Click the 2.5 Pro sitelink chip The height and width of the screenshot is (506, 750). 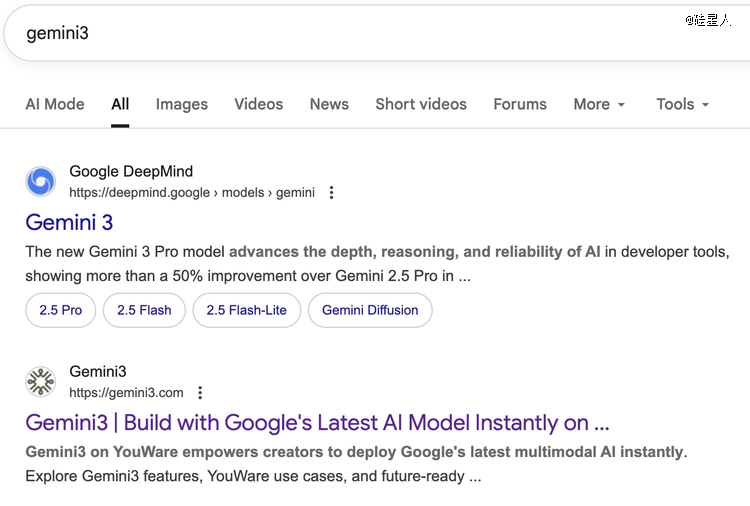(61, 310)
